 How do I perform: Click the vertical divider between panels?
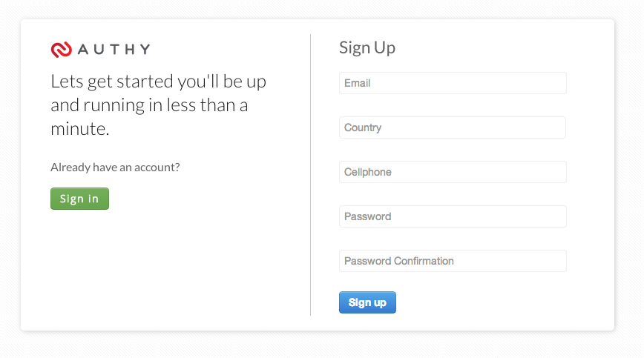click(310, 175)
